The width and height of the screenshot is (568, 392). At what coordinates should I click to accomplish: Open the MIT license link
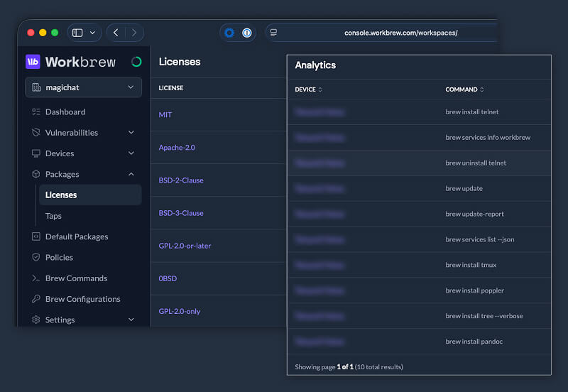[165, 115]
